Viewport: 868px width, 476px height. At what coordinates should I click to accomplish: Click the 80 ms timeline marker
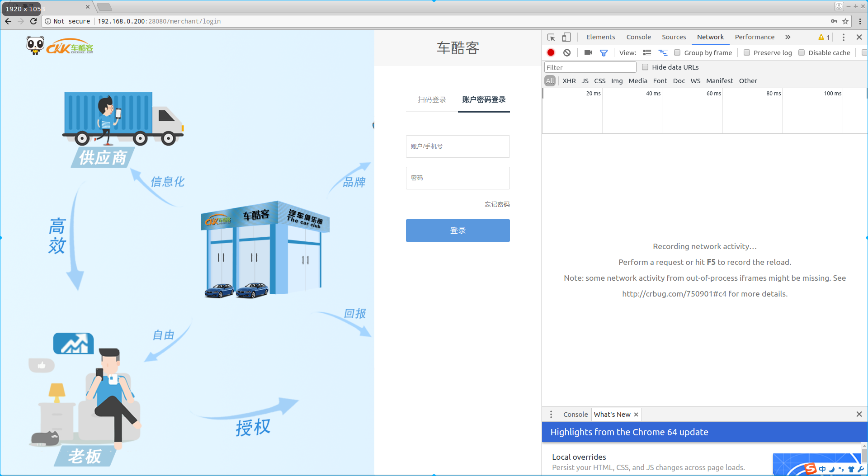point(773,94)
